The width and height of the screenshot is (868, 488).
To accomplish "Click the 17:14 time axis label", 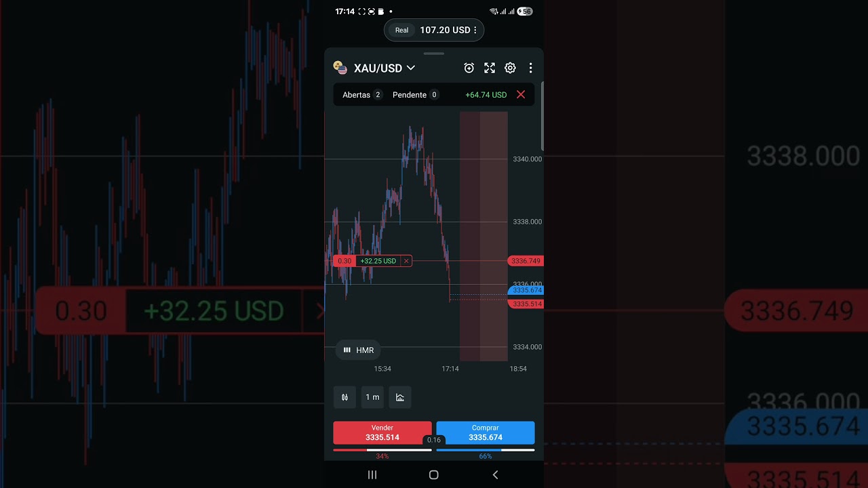I will pyautogui.click(x=450, y=369).
